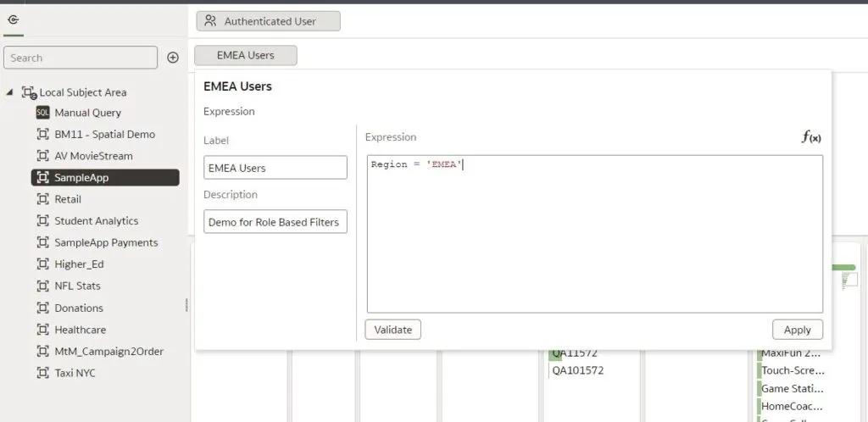Screen dimensions: 868x422
Task: Edit the Description text field
Action: click(x=275, y=222)
